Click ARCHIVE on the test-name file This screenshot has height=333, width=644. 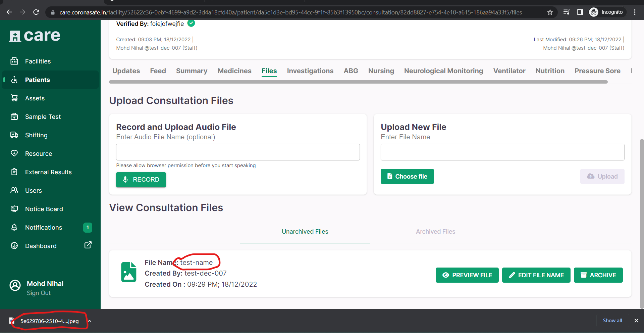pyautogui.click(x=598, y=275)
